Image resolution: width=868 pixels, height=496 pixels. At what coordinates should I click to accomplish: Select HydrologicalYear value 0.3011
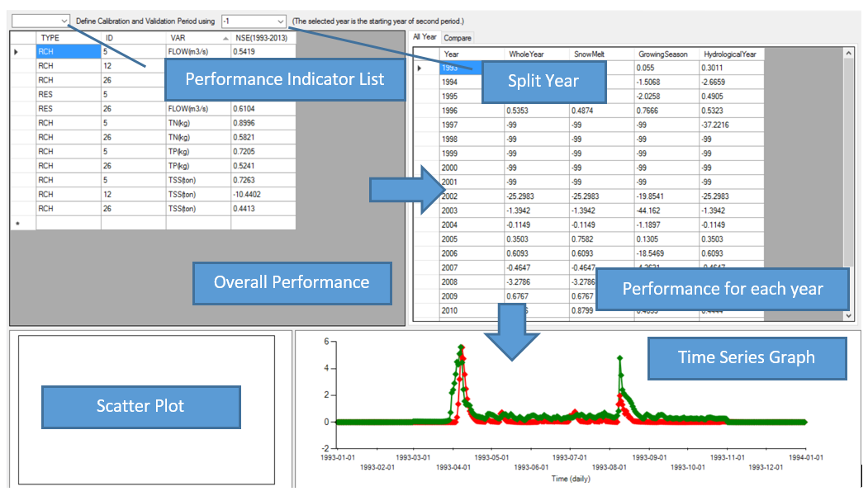click(x=731, y=68)
